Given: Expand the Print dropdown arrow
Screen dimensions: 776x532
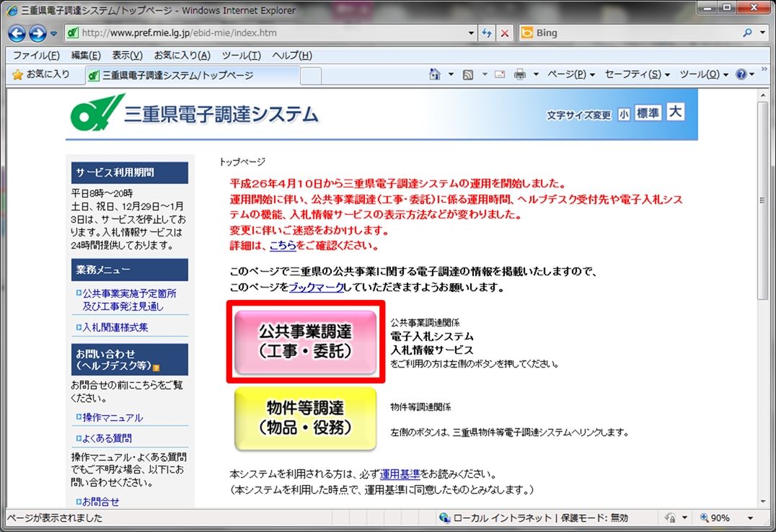Looking at the screenshot, I should (536, 75).
